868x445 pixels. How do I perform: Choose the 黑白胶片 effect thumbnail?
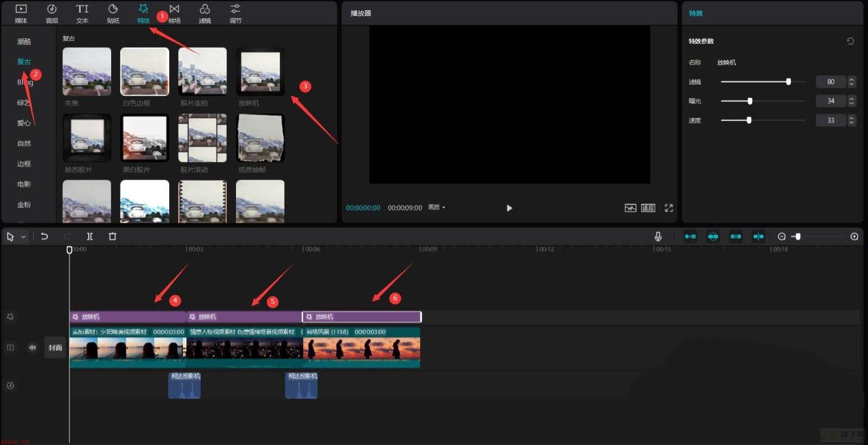click(144, 138)
